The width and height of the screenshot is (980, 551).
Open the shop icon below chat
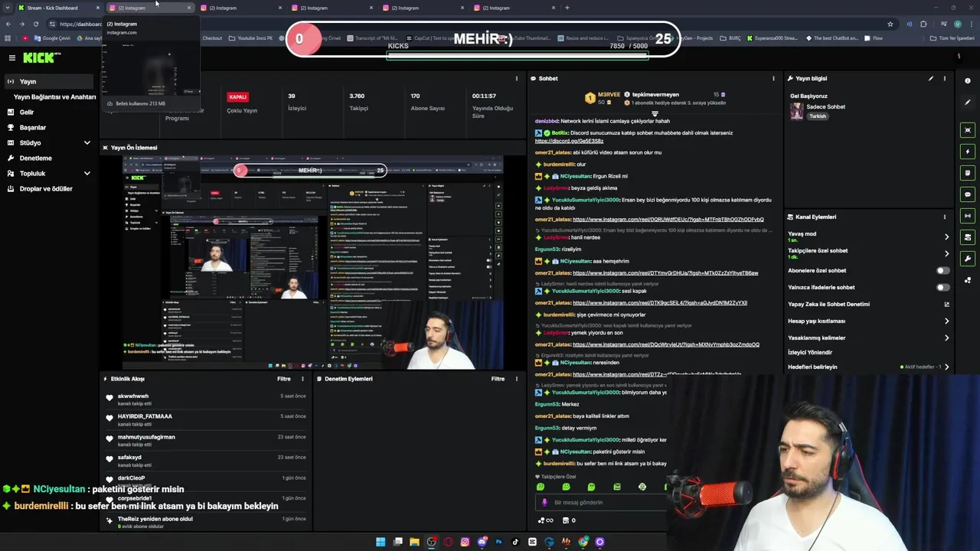pos(569,520)
